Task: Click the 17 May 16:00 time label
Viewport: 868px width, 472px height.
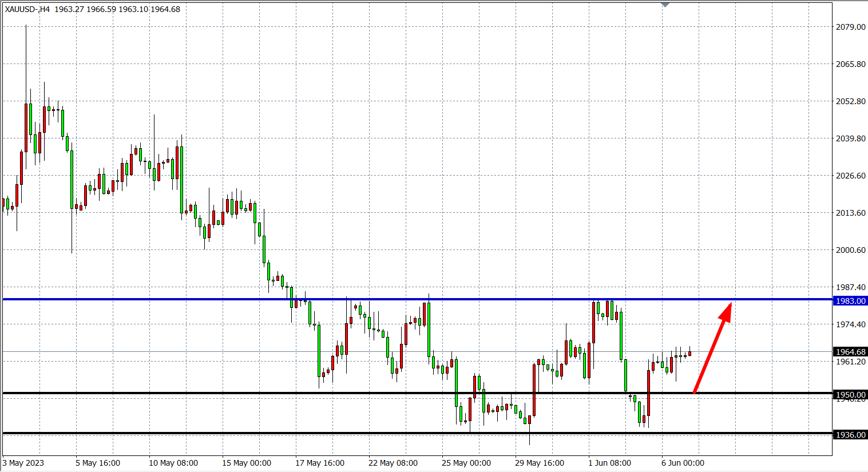Action: (x=320, y=463)
